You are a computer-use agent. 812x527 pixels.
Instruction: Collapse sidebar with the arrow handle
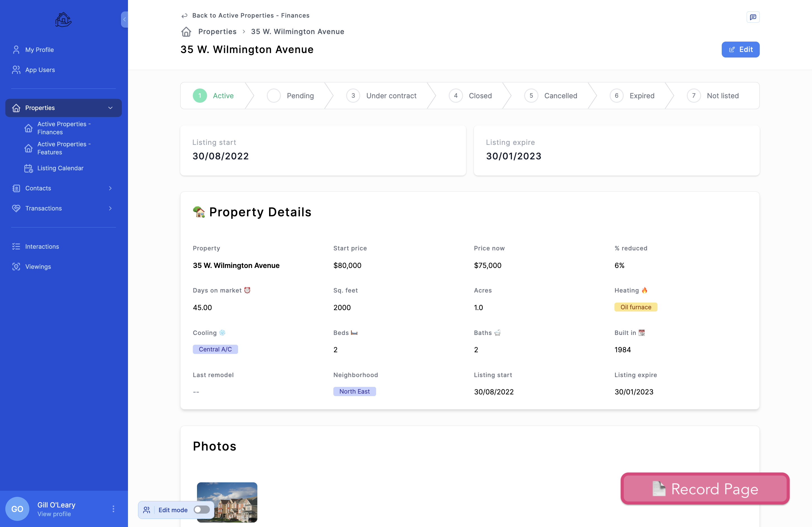pyautogui.click(x=125, y=20)
